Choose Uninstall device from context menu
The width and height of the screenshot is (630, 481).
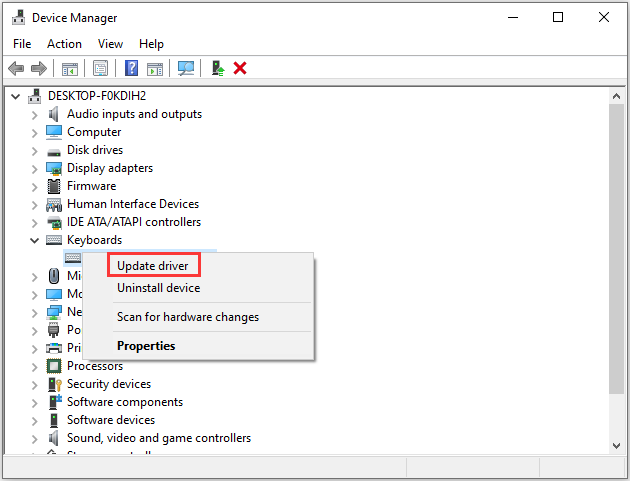(159, 288)
